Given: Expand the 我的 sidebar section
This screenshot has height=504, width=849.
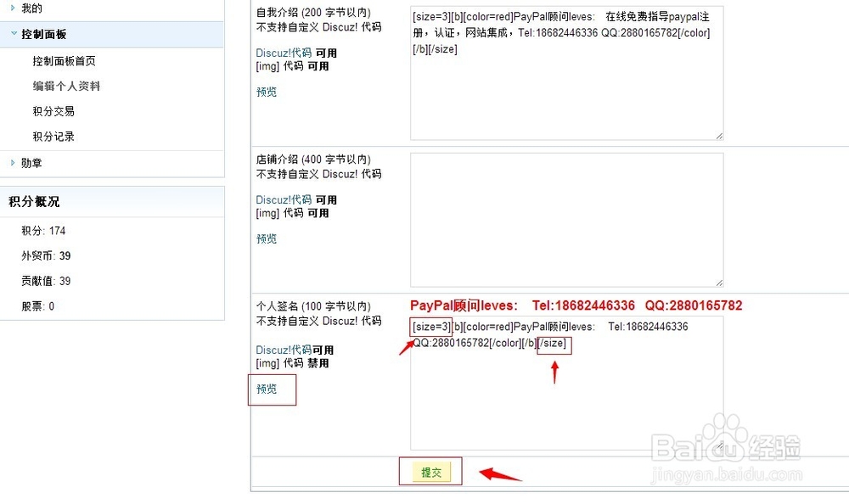Looking at the screenshot, I should click(x=34, y=8).
